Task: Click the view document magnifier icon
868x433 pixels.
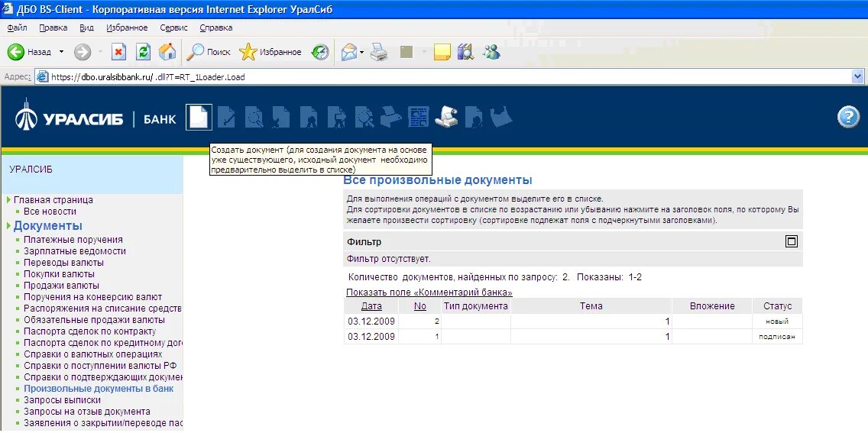Action: 254,117
